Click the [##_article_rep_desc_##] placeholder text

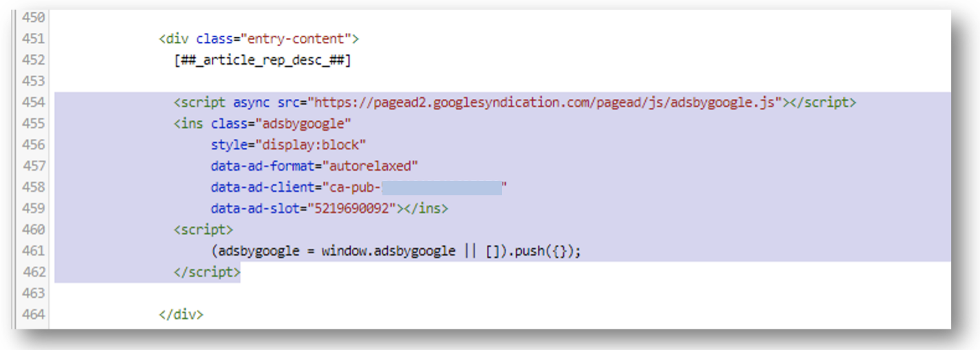pos(262,60)
